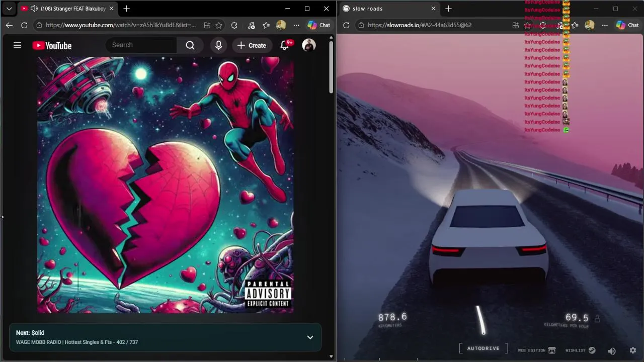Reload the YouTube page
Image resolution: width=644 pixels, height=362 pixels.
(x=24, y=25)
